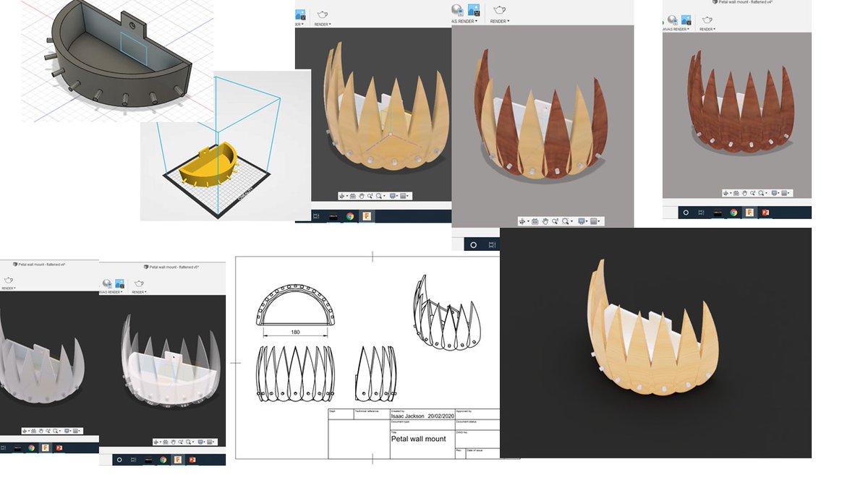Viewport: 868px width, 488px height.
Task: Click Cortana circle in the v5 window taskbar
Action: (x=119, y=460)
